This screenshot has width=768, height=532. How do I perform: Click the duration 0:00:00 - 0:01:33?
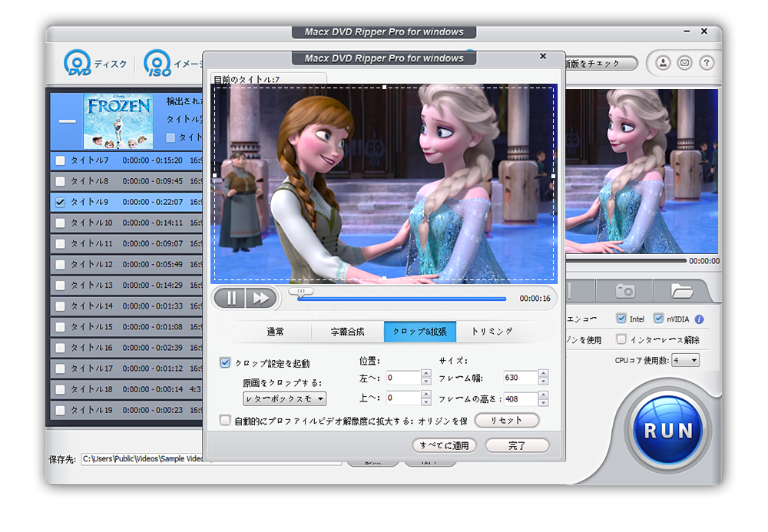pos(153,306)
